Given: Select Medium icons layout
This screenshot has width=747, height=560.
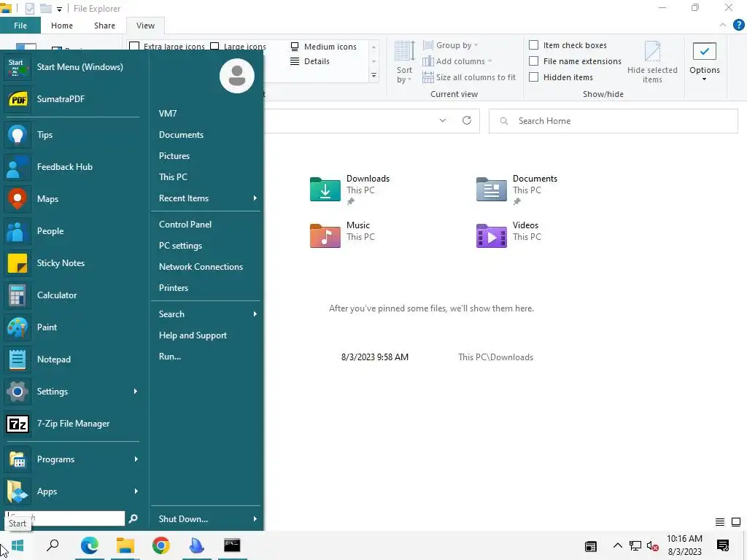Looking at the screenshot, I should [323, 47].
